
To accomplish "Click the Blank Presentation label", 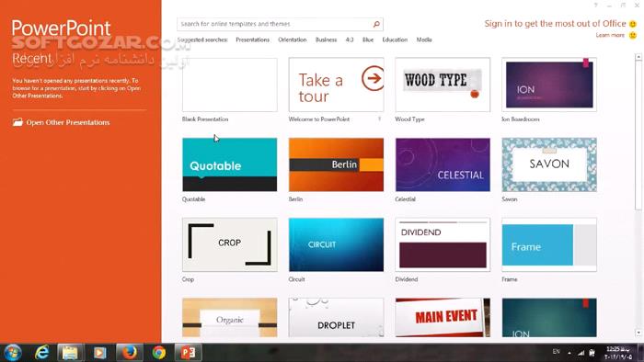I will pyautogui.click(x=205, y=119).
